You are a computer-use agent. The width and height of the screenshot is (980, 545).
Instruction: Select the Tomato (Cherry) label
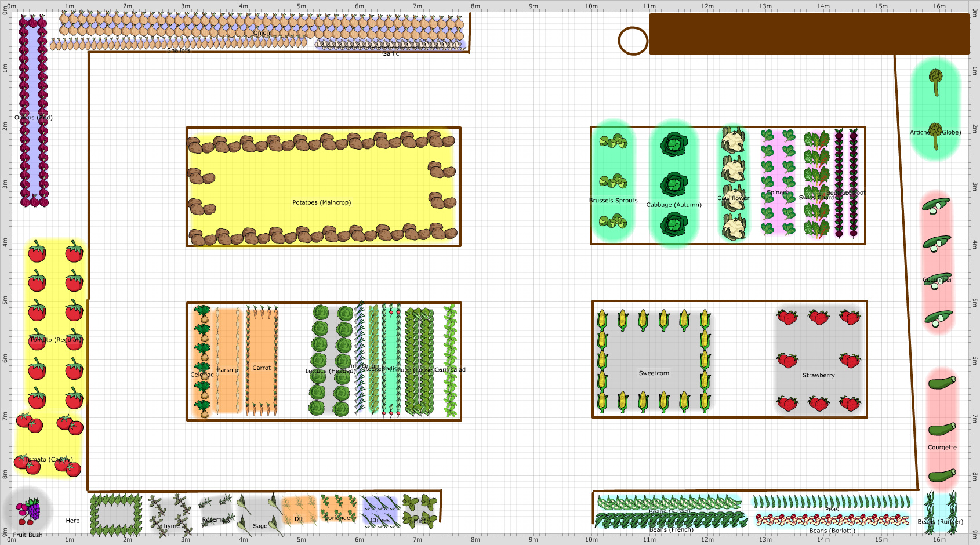coord(48,459)
